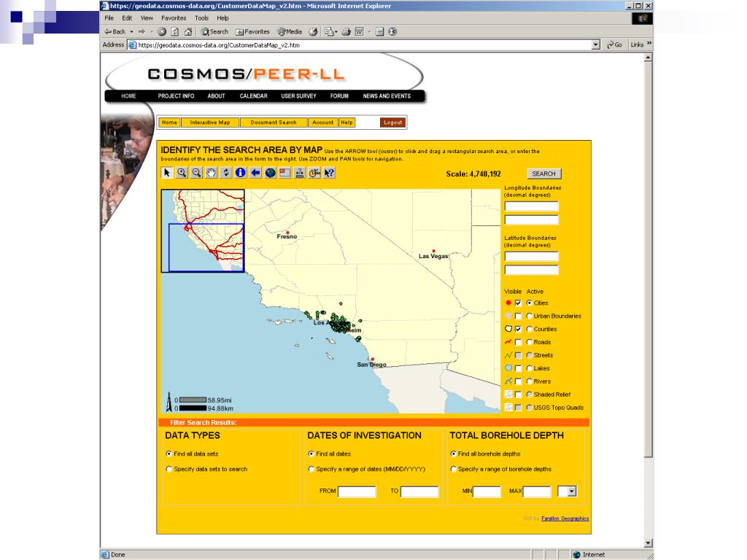This screenshot has width=747, height=560.
Task: Go to Interactive Map tab
Action: (209, 122)
